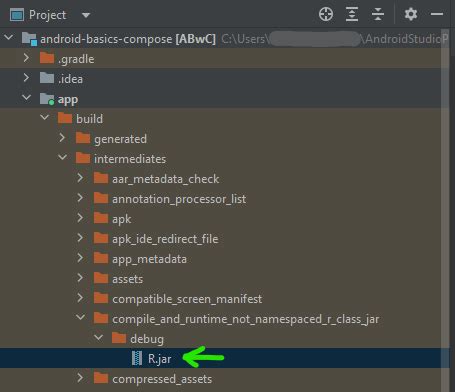This screenshot has height=392, width=455.
Task: Click the apk_ide_redirect_file folder icon
Action: (101, 238)
